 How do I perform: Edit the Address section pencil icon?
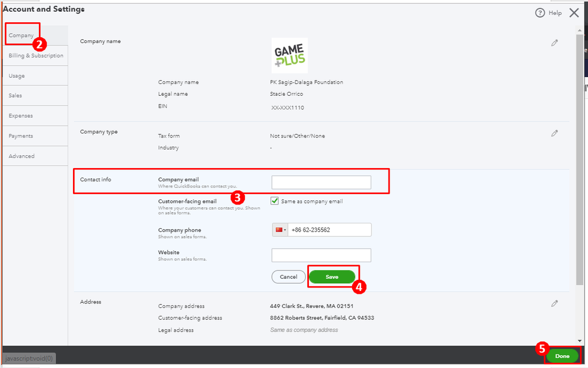point(554,303)
